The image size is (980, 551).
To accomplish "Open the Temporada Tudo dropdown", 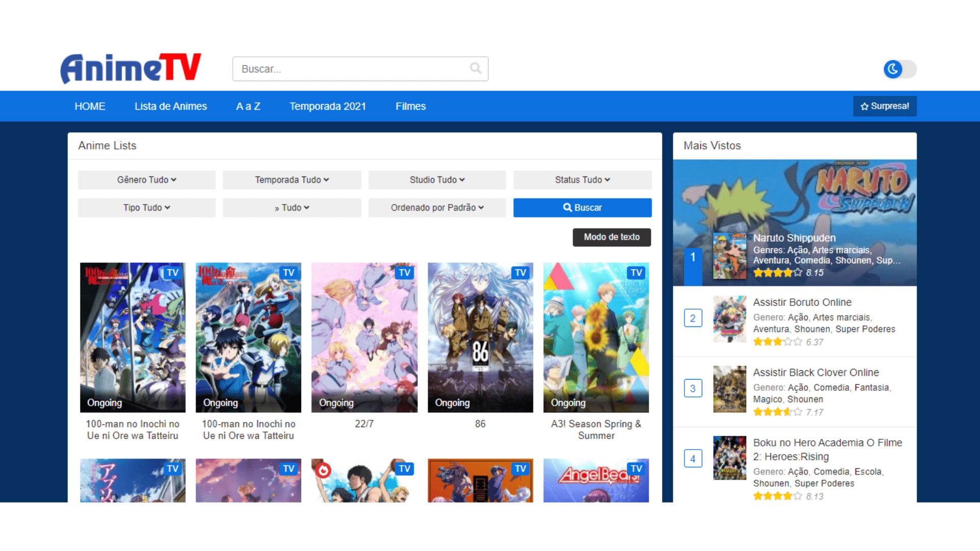I will tap(291, 180).
